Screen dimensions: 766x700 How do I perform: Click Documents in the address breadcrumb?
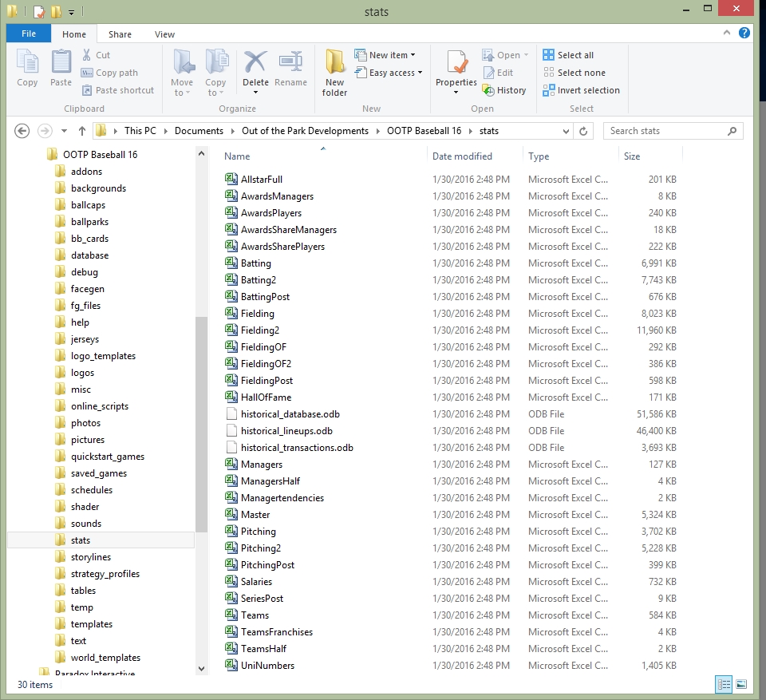199,131
